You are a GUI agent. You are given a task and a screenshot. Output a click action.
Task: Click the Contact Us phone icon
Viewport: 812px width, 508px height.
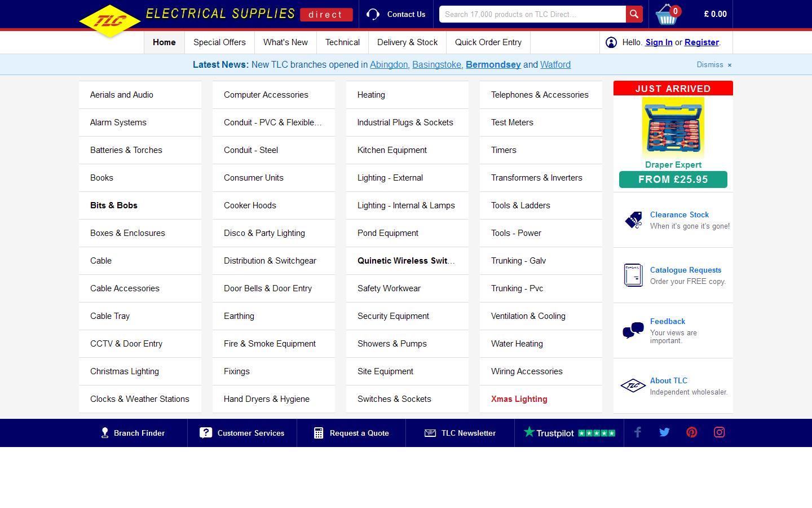pos(373,14)
